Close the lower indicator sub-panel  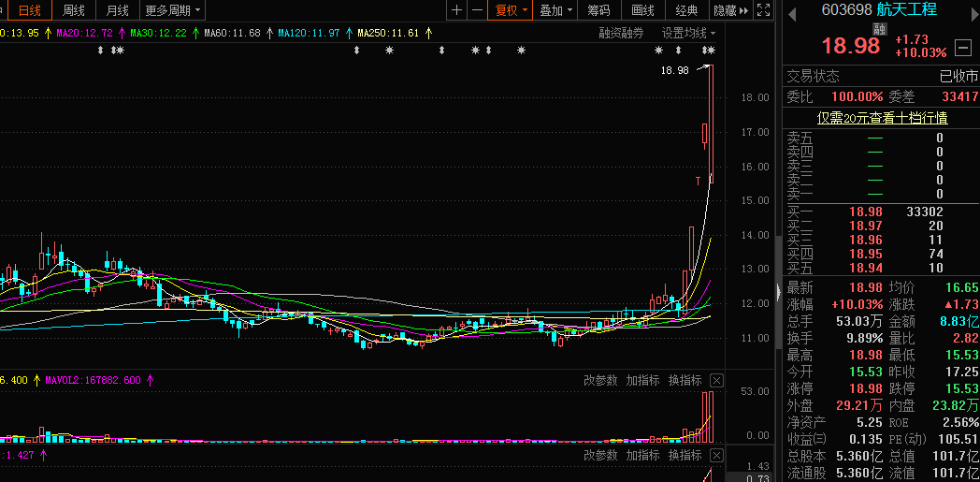[716, 455]
